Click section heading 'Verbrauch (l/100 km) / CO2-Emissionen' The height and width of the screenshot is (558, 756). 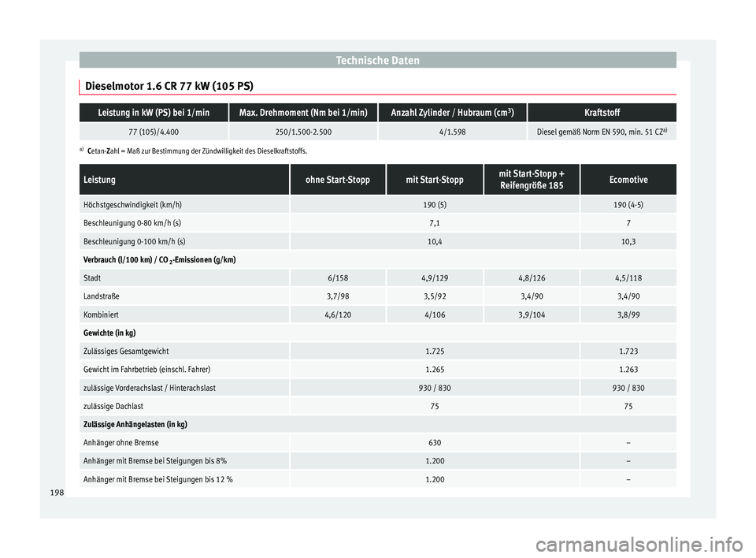click(160, 260)
